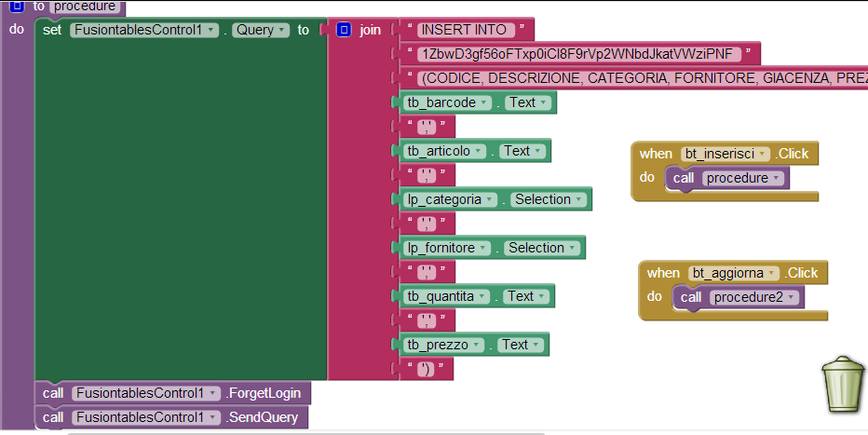Open Selection dropdown of lp_fornitore
The height and width of the screenshot is (435, 868).
(542, 248)
